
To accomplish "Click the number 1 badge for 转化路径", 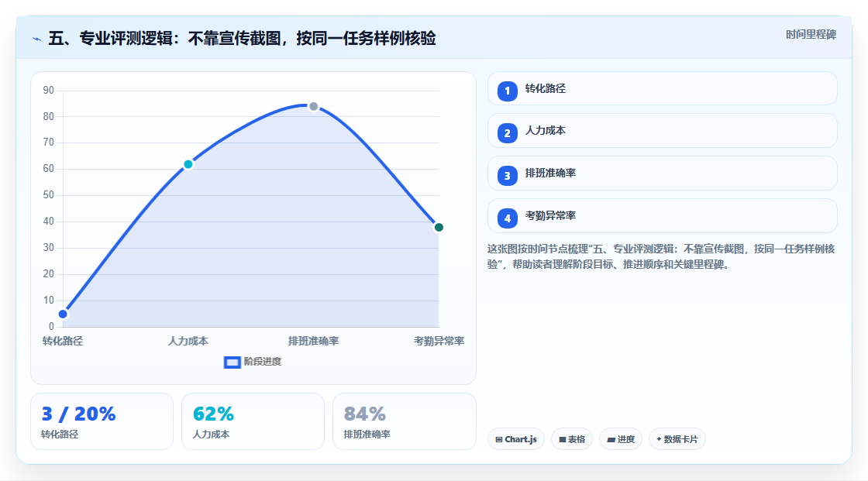I will tap(507, 91).
